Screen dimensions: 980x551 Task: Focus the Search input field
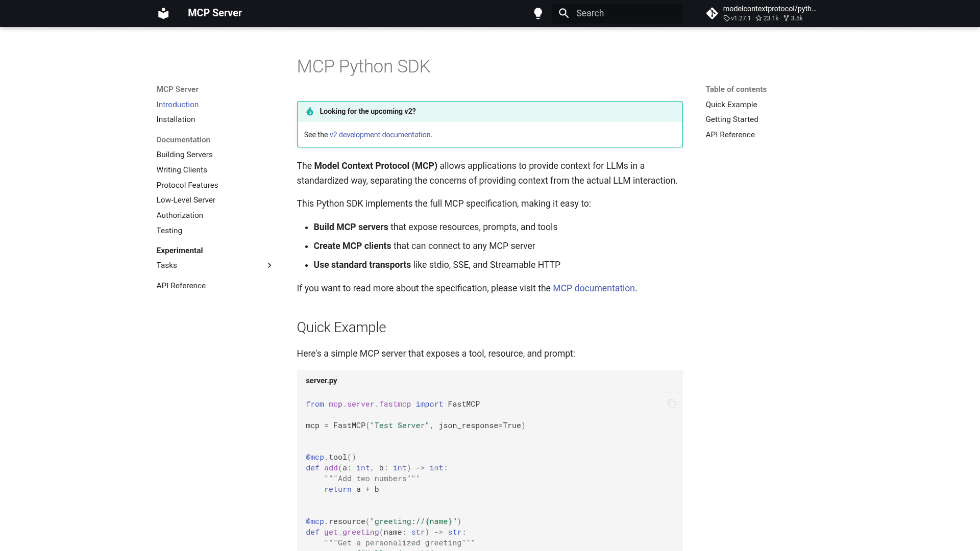(x=617, y=13)
